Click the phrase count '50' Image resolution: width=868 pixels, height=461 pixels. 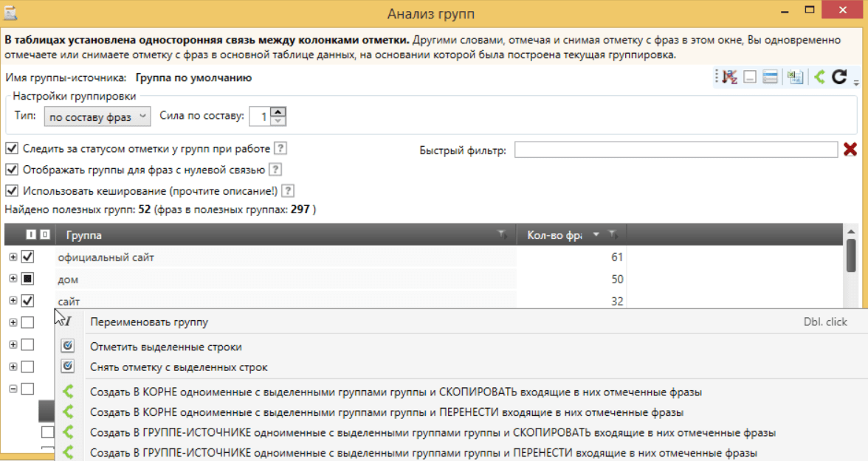[617, 280]
